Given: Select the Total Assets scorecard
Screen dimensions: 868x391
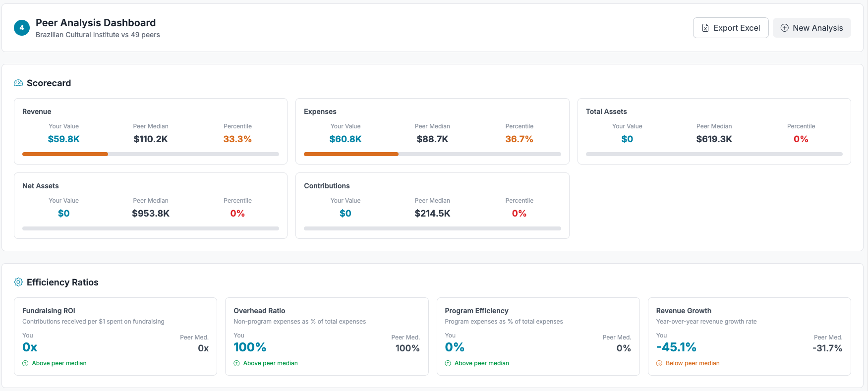Looking at the screenshot, I should click(714, 131).
